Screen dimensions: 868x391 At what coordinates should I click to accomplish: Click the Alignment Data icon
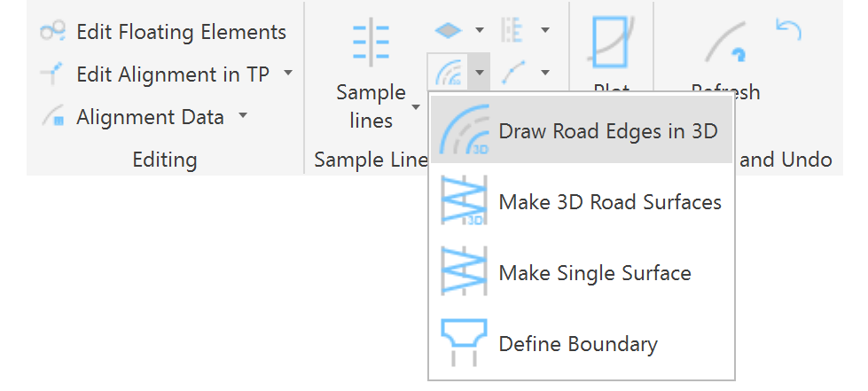53,117
